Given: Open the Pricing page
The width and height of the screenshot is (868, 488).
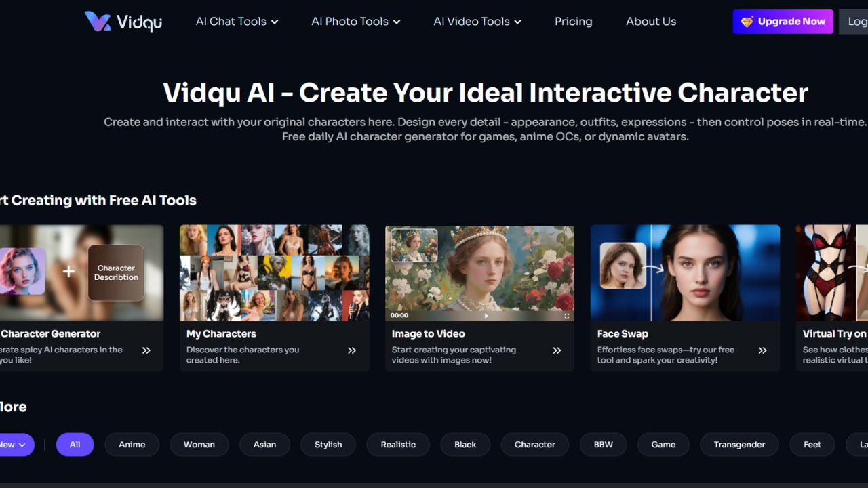Looking at the screenshot, I should pos(574,22).
